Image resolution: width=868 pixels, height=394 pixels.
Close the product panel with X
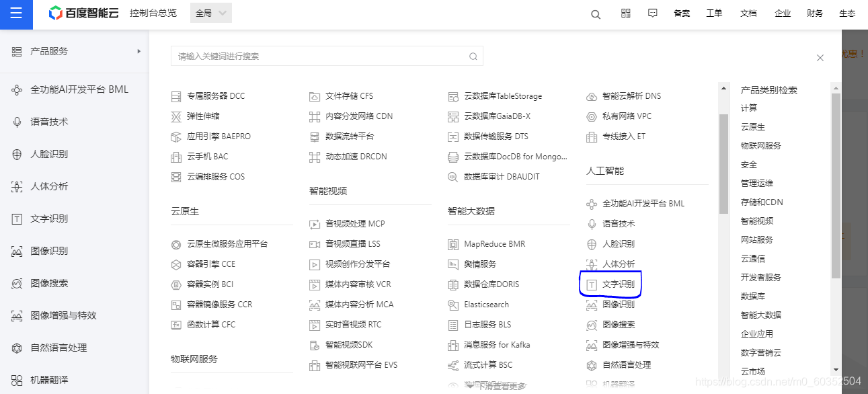pyautogui.click(x=820, y=58)
